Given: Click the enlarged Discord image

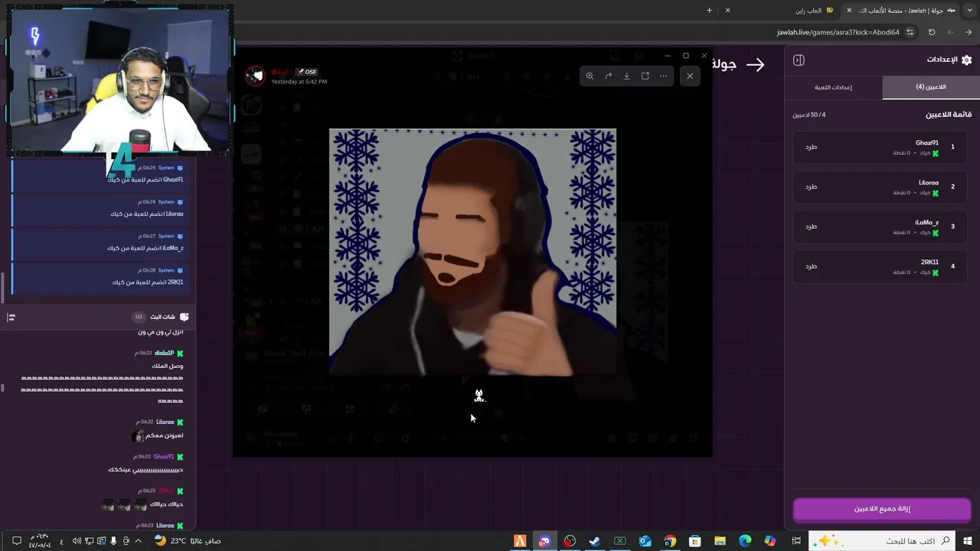Looking at the screenshot, I should pyautogui.click(x=472, y=252).
